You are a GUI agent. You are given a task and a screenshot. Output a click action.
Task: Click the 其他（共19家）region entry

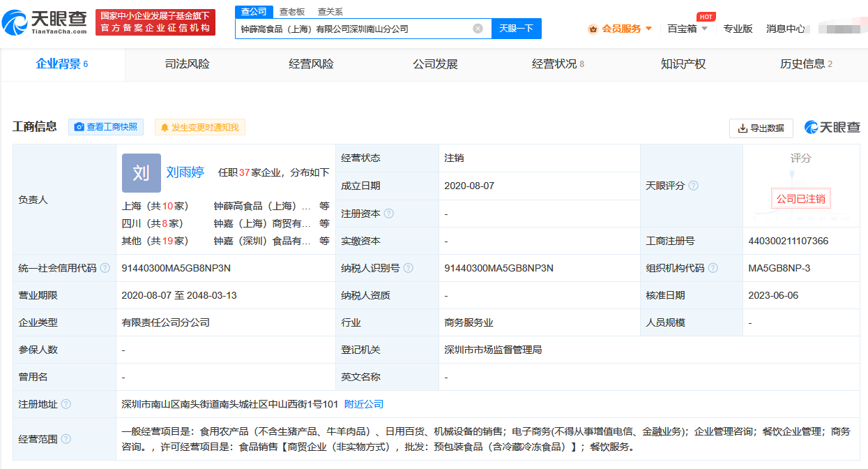(x=155, y=241)
